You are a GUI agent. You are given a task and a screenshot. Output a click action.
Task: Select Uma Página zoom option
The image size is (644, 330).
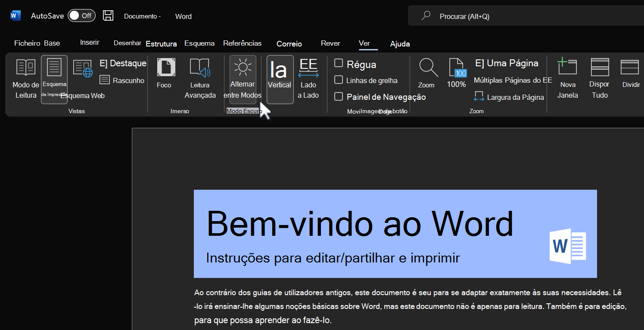[507, 63]
